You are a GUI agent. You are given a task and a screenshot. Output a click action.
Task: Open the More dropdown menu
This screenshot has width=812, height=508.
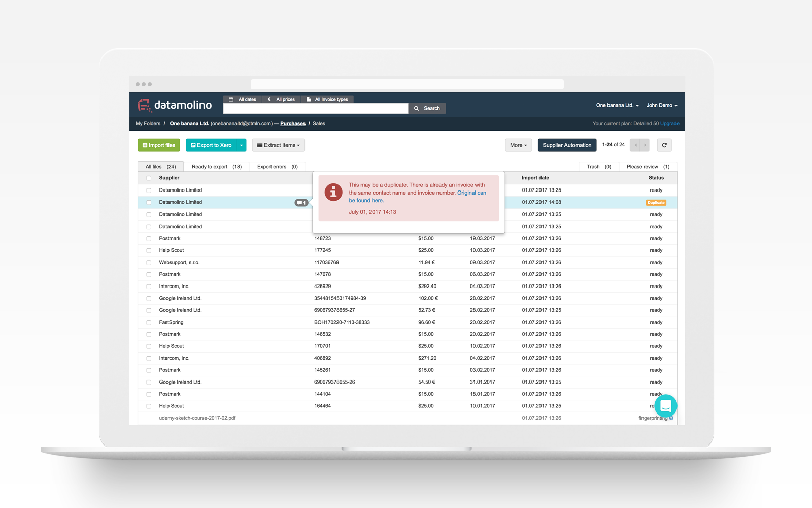(x=519, y=145)
